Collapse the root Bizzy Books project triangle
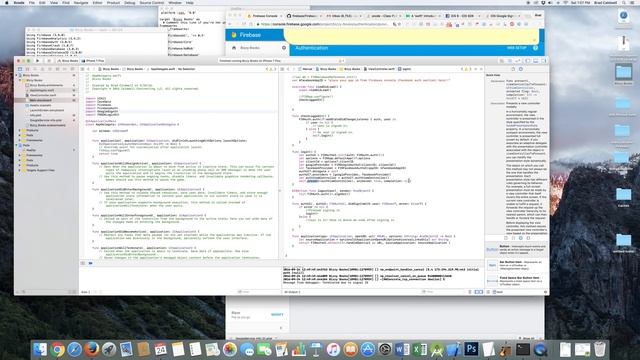 point(17,76)
